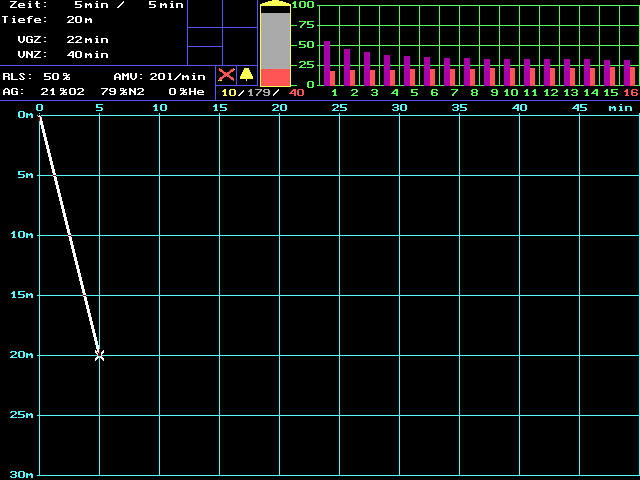Screen dimensions: 640x480
Task: Click the gas tank cylinder gauge
Action: pyautogui.click(x=275, y=45)
